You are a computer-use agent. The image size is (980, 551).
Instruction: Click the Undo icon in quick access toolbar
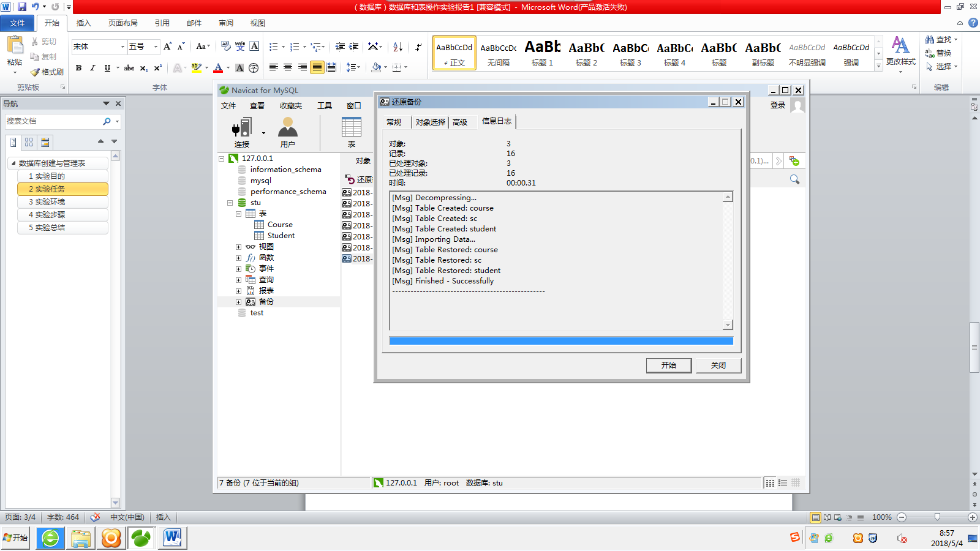point(36,7)
